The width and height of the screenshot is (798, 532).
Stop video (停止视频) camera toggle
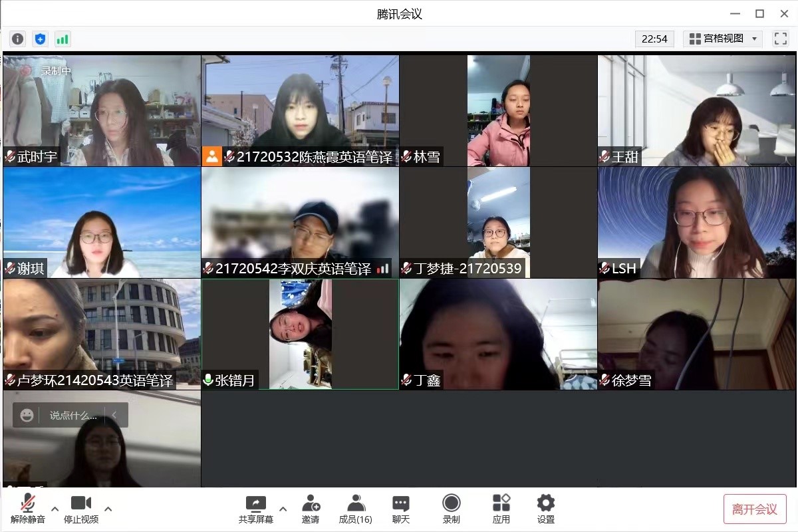[81, 509]
